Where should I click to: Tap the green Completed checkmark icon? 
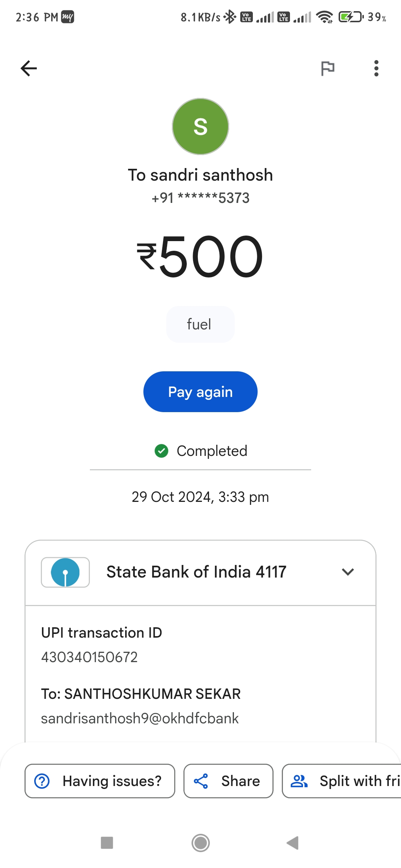(x=162, y=451)
